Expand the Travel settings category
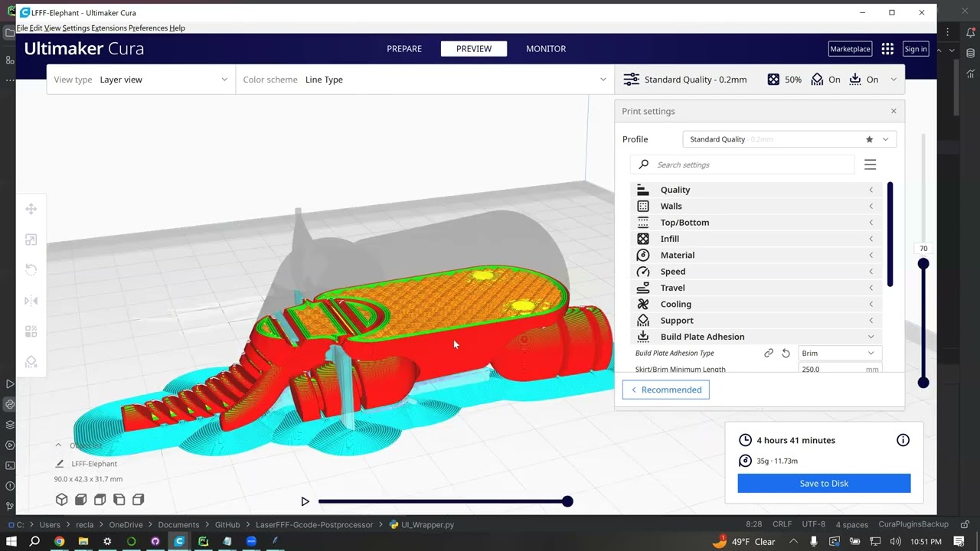This screenshot has width=980, height=551. 756,288
